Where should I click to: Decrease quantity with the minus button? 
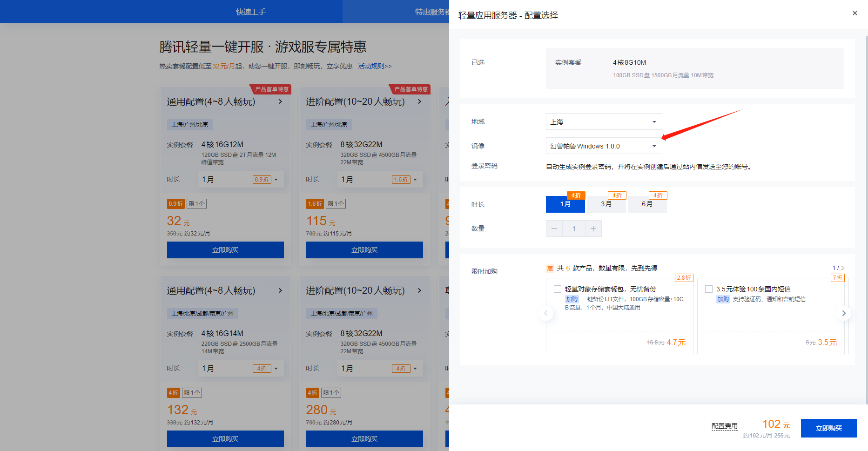tap(554, 229)
